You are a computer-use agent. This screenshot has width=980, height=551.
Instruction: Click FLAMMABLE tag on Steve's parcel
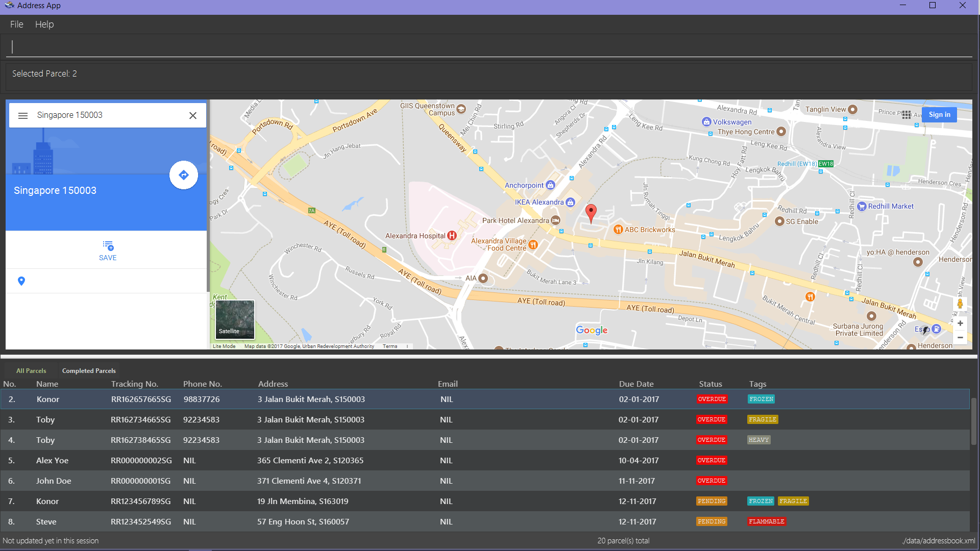coord(767,522)
